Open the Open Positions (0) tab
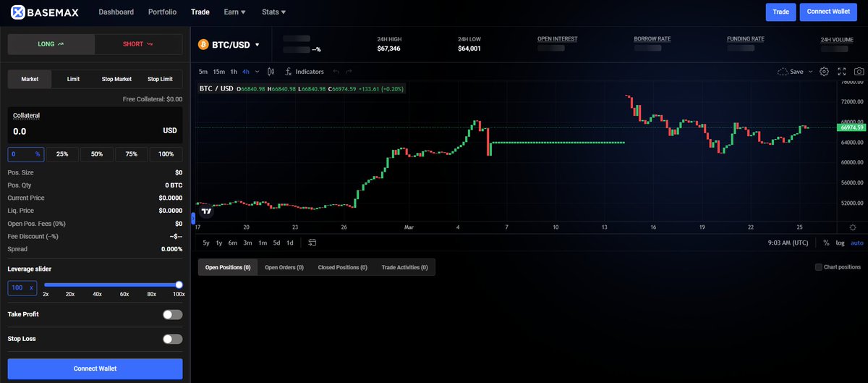 [228, 267]
